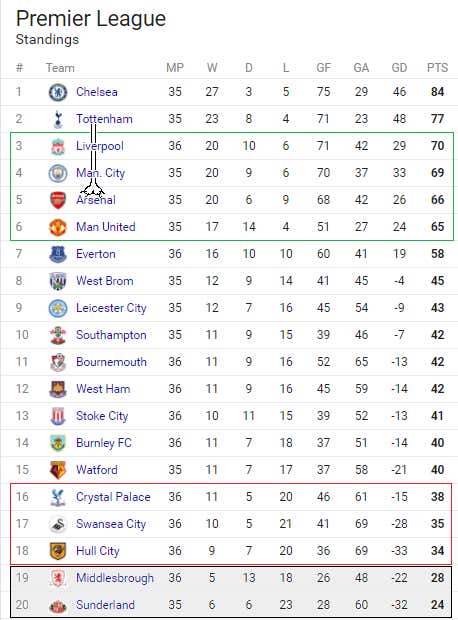
Task: Click the Hull City tiger crest
Action: pyautogui.click(x=58, y=551)
